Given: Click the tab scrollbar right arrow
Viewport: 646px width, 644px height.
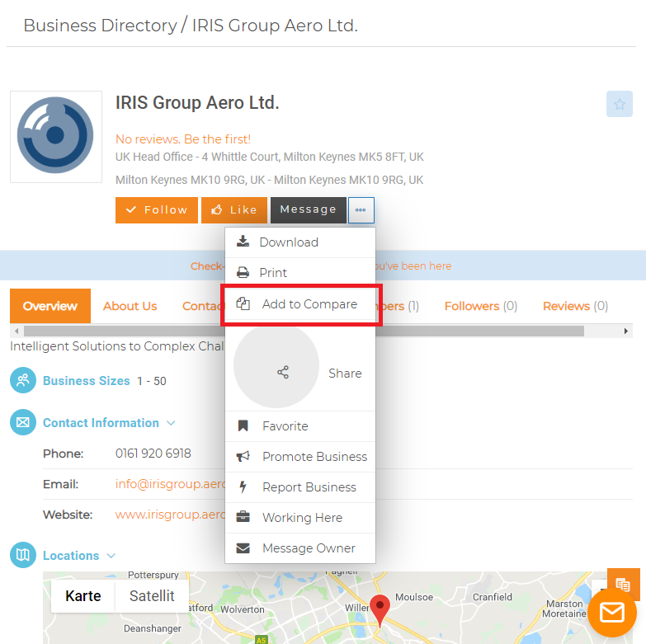Looking at the screenshot, I should click(x=626, y=331).
